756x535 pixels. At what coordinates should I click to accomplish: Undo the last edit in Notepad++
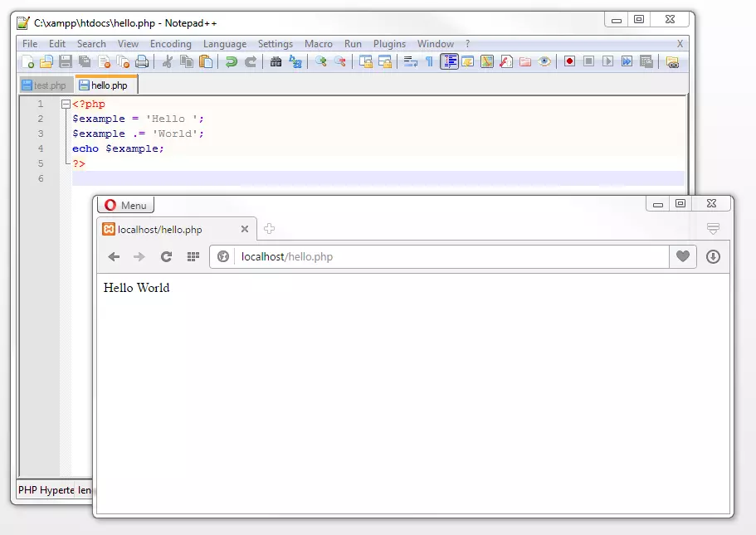231,61
